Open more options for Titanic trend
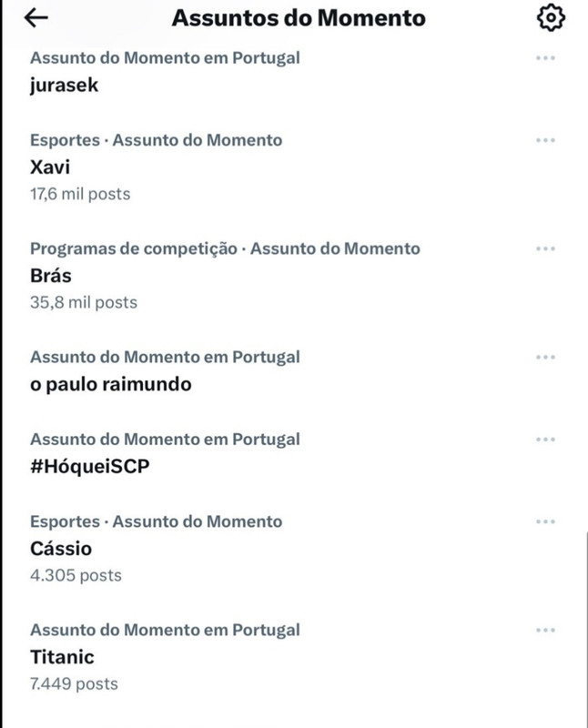This screenshot has height=728, width=588. [x=545, y=631]
